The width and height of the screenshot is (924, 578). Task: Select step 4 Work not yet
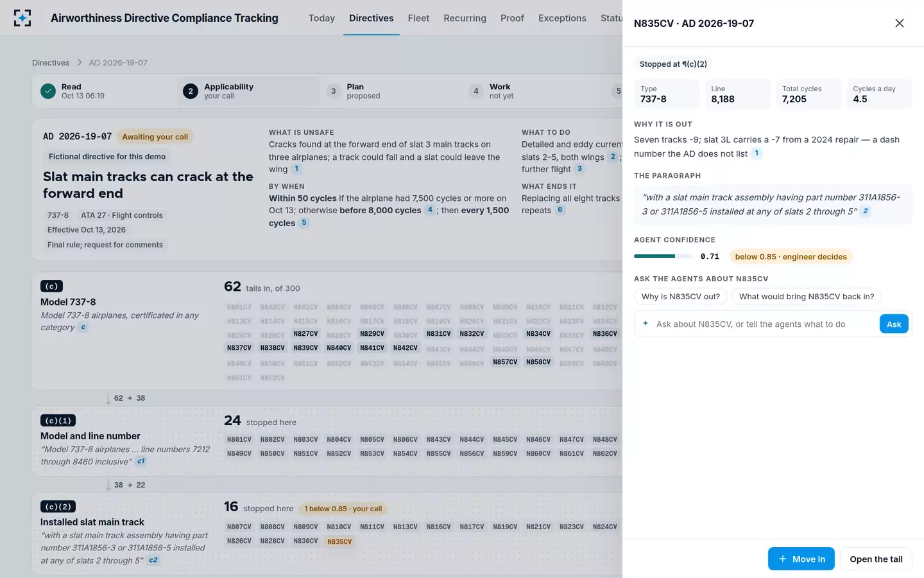click(533, 91)
